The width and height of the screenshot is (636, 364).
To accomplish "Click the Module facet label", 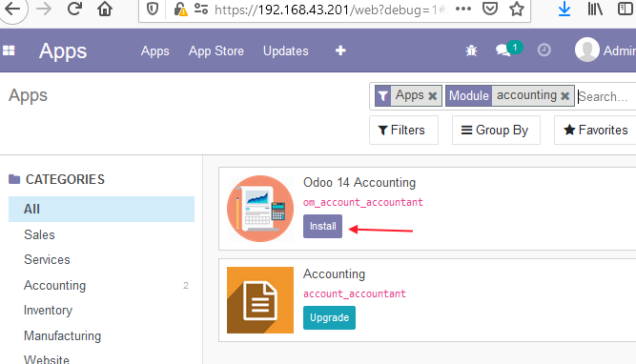I will 469,95.
